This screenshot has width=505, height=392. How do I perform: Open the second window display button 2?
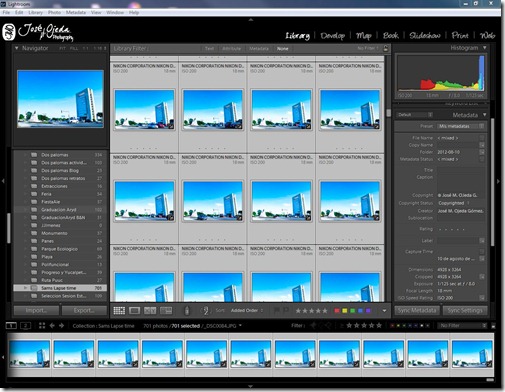pyautogui.click(x=26, y=326)
